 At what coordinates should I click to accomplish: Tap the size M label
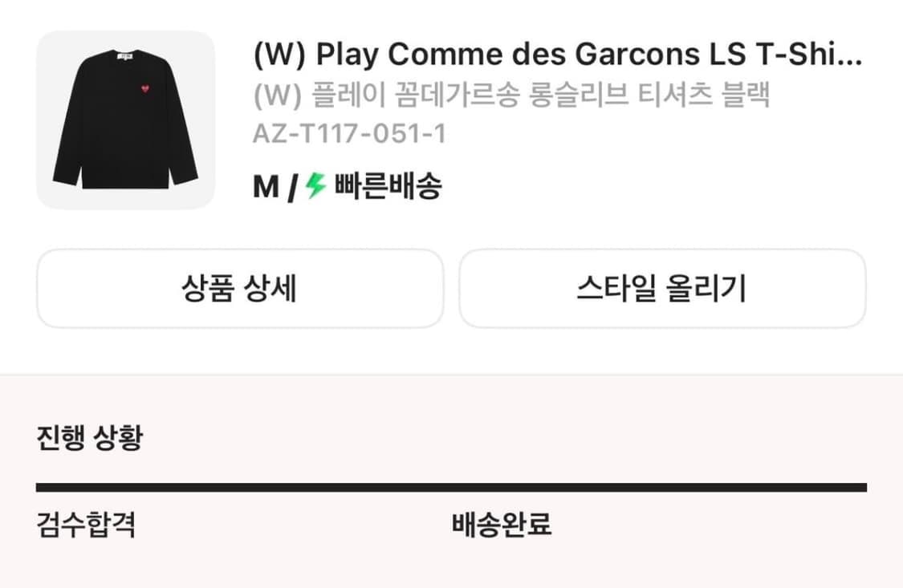(266, 187)
